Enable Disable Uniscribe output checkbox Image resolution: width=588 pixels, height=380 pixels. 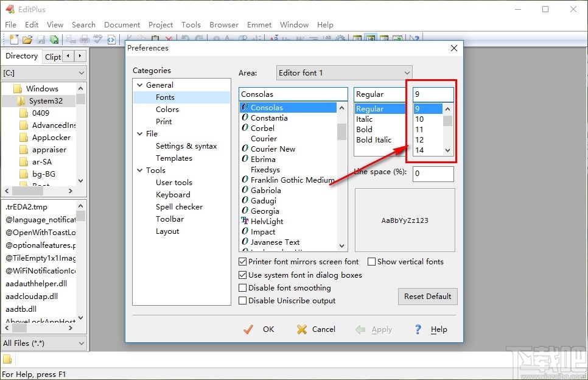coord(243,300)
